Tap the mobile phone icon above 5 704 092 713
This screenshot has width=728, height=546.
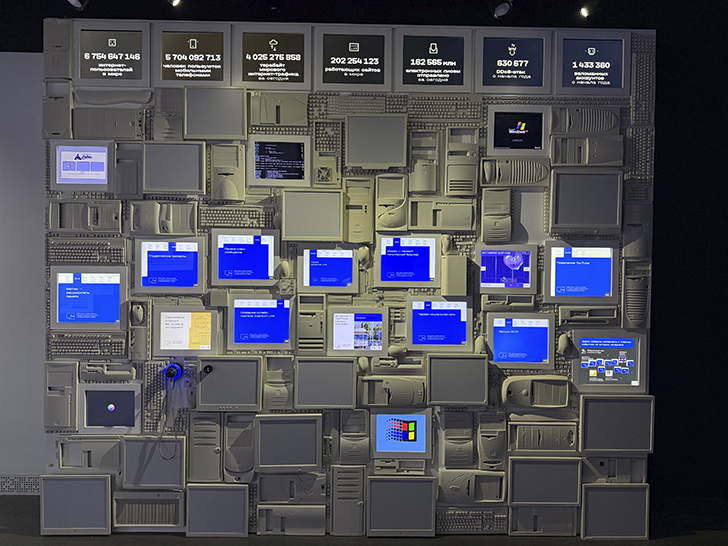[x=193, y=44]
